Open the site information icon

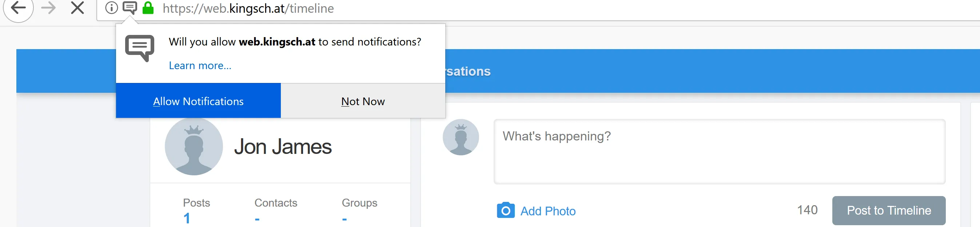tap(111, 8)
